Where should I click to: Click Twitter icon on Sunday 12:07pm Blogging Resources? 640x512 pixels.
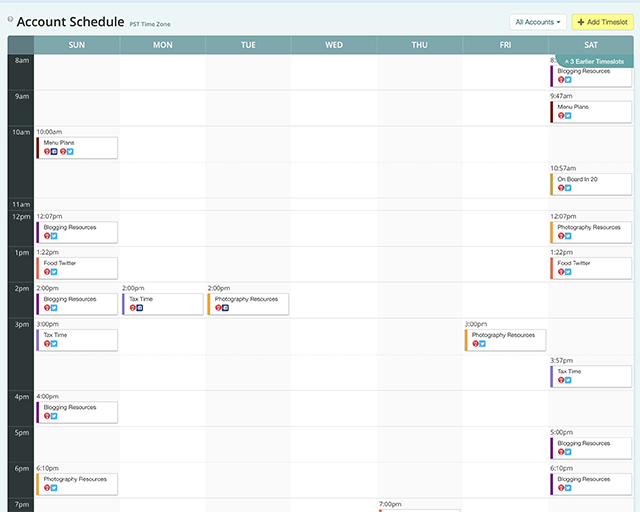tap(54, 236)
